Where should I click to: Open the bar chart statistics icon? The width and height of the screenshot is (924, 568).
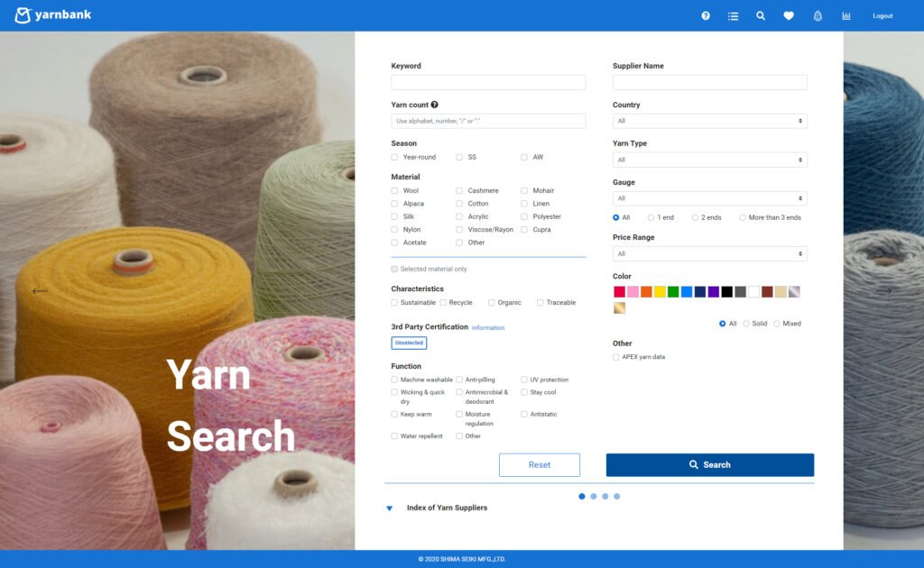click(x=846, y=15)
